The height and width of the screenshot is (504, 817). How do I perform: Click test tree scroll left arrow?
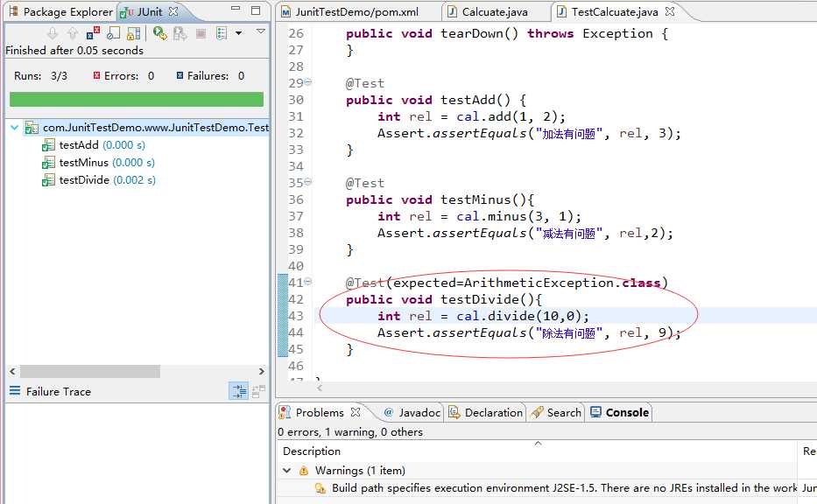point(12,371)
